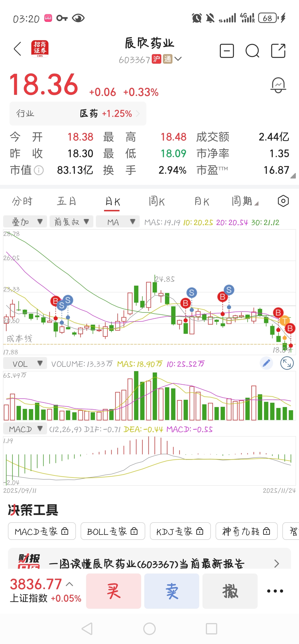Tap the 3836.77 index value
This screenshot has width=299, height=644.
point(36,584)
